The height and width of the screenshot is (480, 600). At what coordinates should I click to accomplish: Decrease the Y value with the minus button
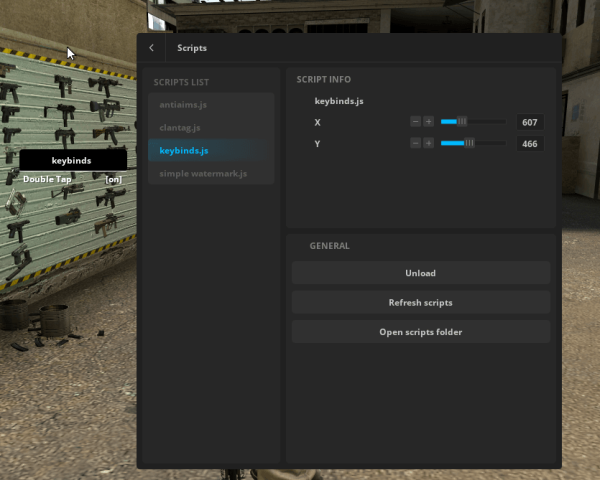tap(416, 143)
